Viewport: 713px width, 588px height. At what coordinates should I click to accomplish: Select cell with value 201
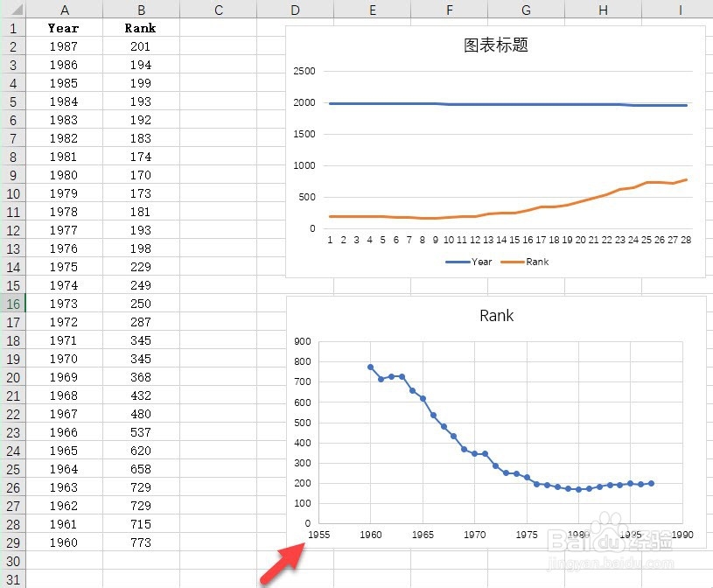point(141,45)
